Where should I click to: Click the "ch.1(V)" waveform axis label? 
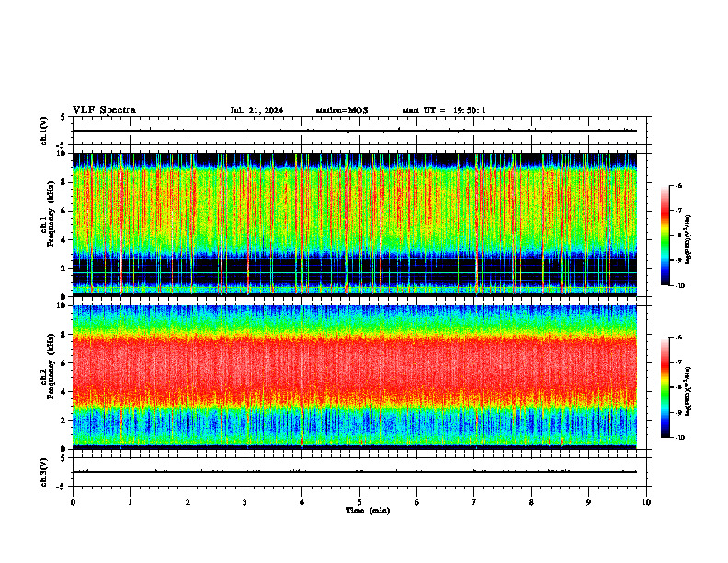point(43,131)
